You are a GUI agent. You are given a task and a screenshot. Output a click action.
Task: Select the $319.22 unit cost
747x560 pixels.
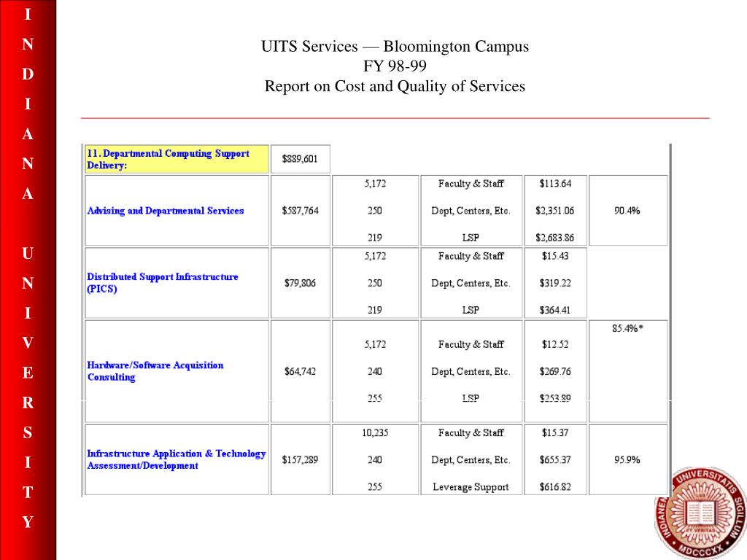point(555,283)
